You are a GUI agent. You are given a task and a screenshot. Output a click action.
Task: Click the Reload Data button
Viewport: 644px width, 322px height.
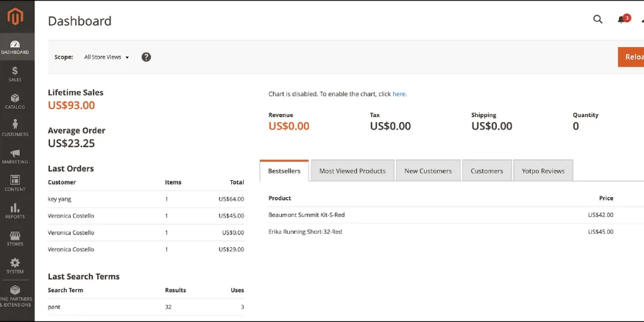coord(631,57)
